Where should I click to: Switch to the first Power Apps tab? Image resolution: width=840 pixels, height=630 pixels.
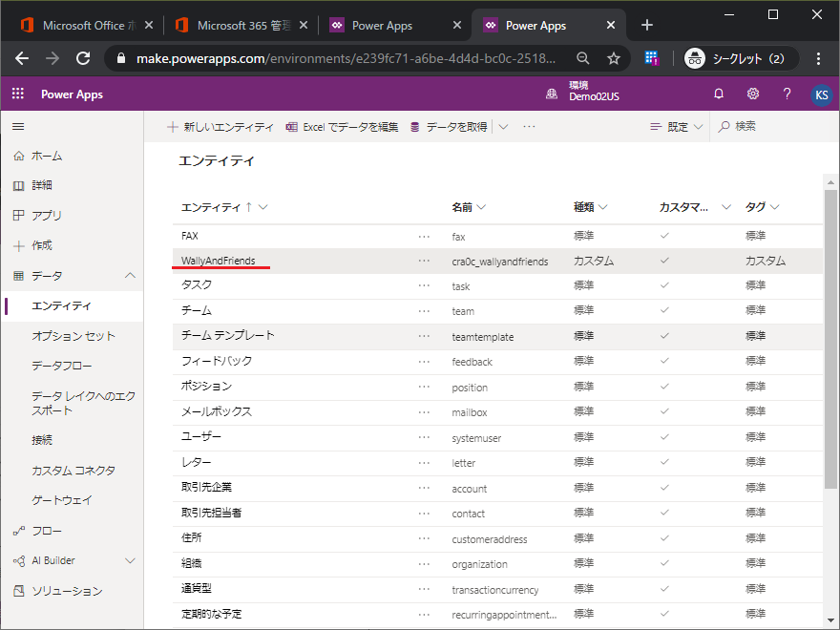[x=395, y=25]
